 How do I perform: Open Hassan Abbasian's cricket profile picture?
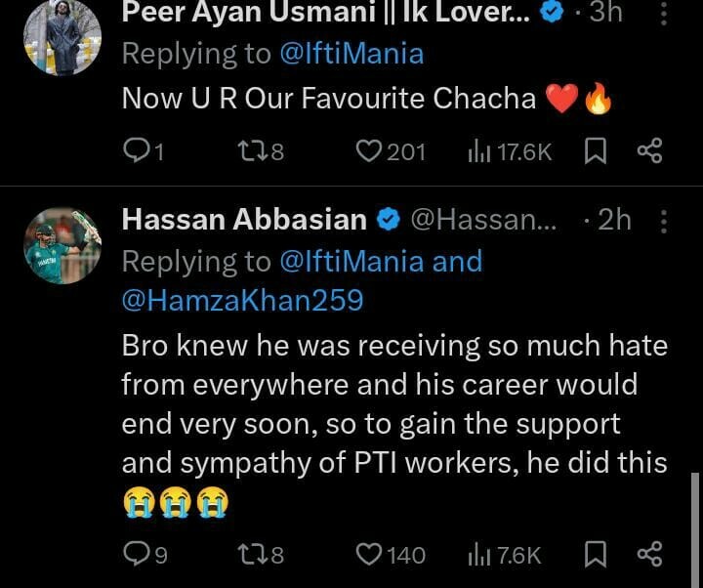pyautogui.click(x=62, y=246)
